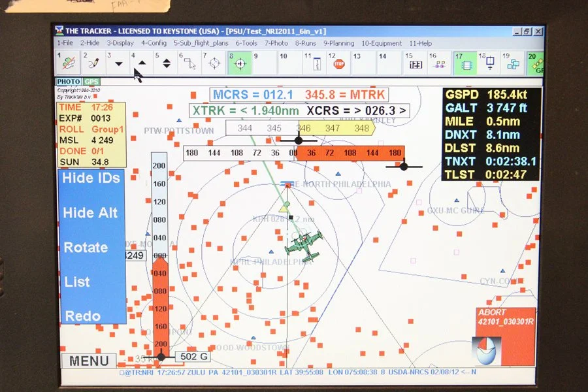
Task: Click the 345.8 = MTRK readout
Action: [345, 95]
